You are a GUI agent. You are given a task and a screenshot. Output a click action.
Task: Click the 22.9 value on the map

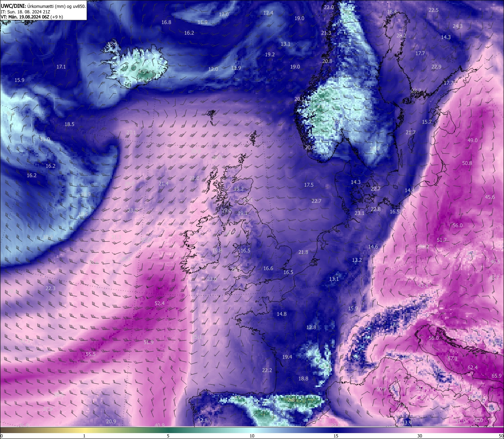pos(436,67)
